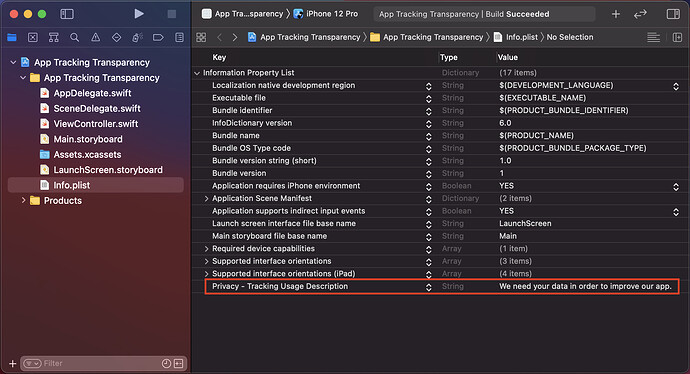Viewport: 690px width, 374px height.
Task: Open the Issue navigator warning icon
Action: (x=95, y=37)
